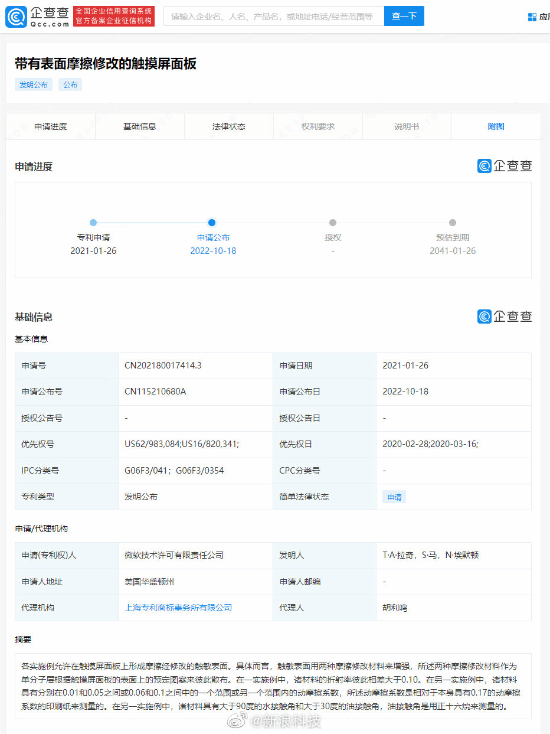Click the 企查查 logo beside 申请进度 heading
This screenshot has width=550, height=734.
click(x=505, y=166)
